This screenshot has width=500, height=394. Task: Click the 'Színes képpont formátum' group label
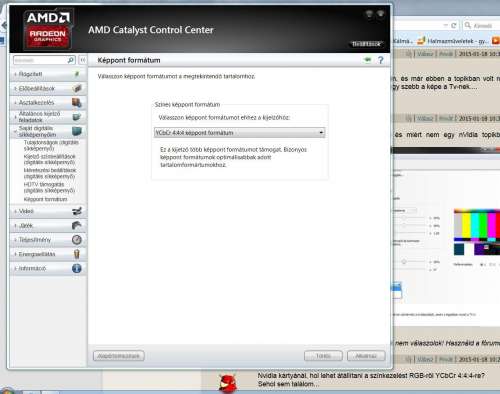pos(187,104)
